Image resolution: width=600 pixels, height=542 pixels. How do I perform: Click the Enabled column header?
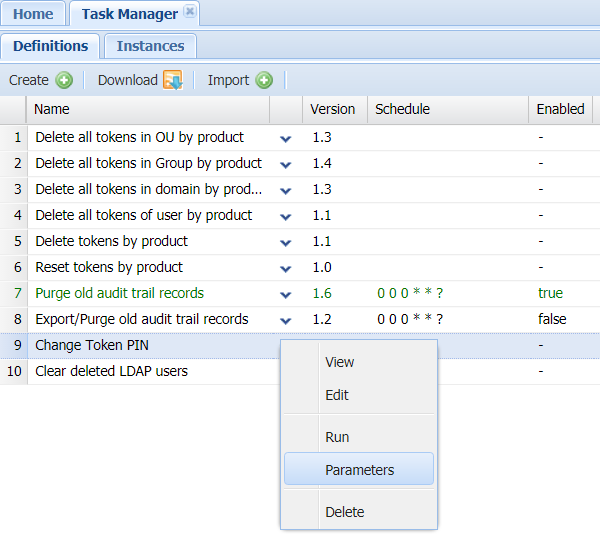(560, 109)
